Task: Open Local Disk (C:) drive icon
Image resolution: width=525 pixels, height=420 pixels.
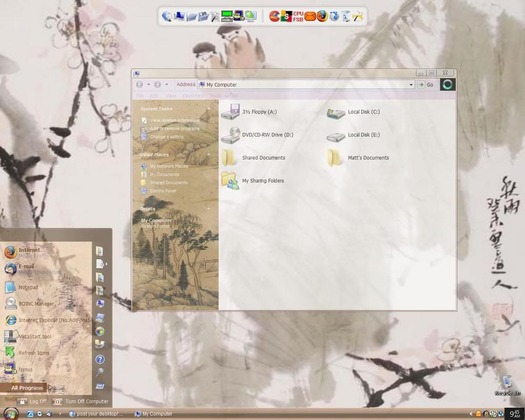Action: coord(336,113)
